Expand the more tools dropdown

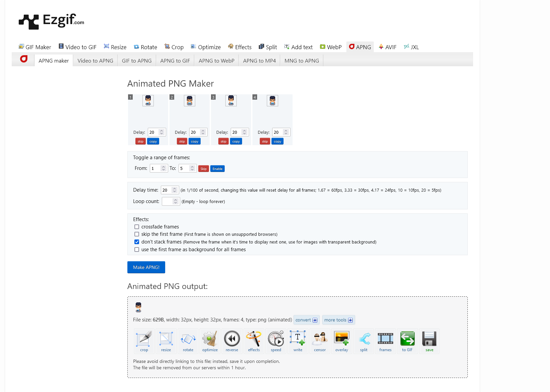(338, 320)
